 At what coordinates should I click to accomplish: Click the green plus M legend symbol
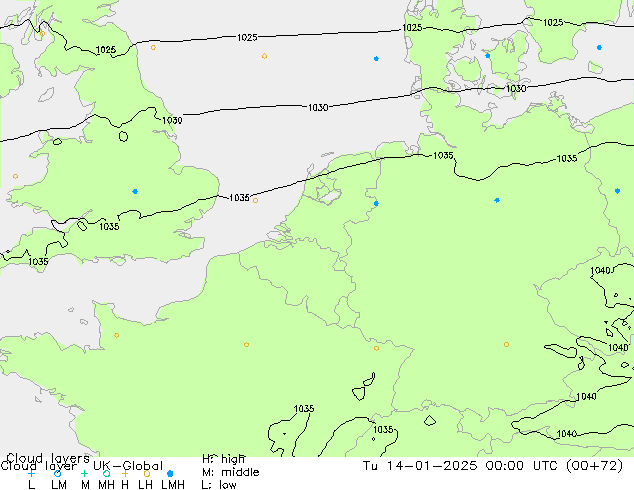click(x=84, y=473)
